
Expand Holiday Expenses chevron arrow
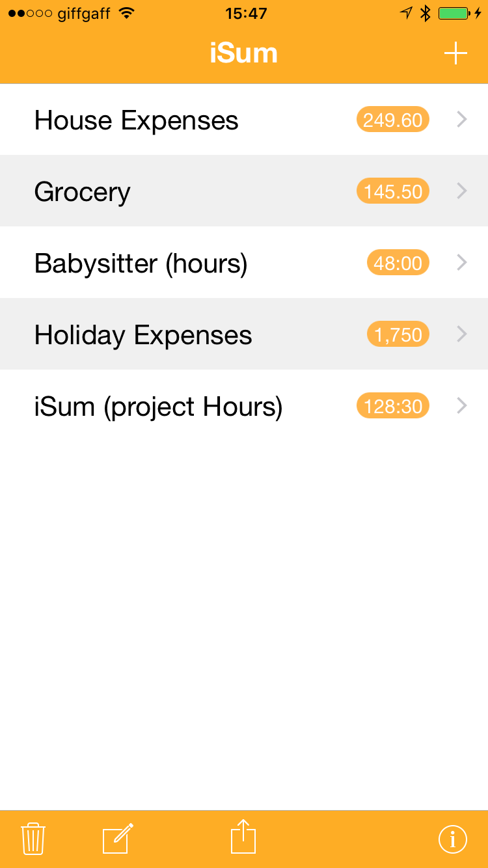(x=462, y=334)
